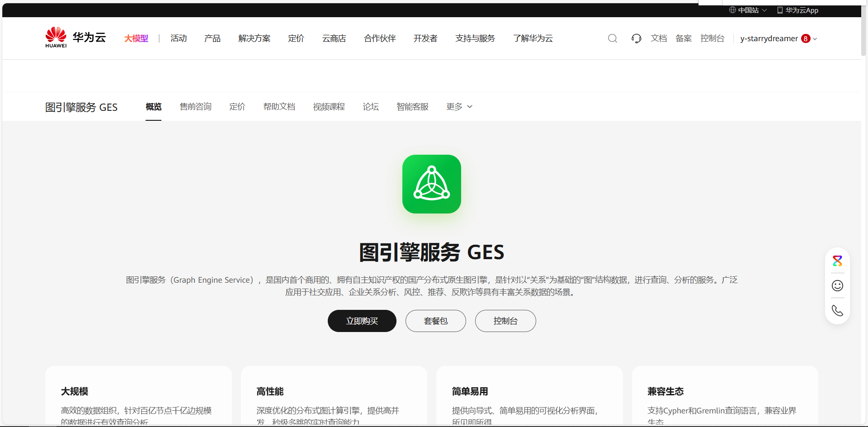Click the red notification badge showing 8

click(806, 38)
